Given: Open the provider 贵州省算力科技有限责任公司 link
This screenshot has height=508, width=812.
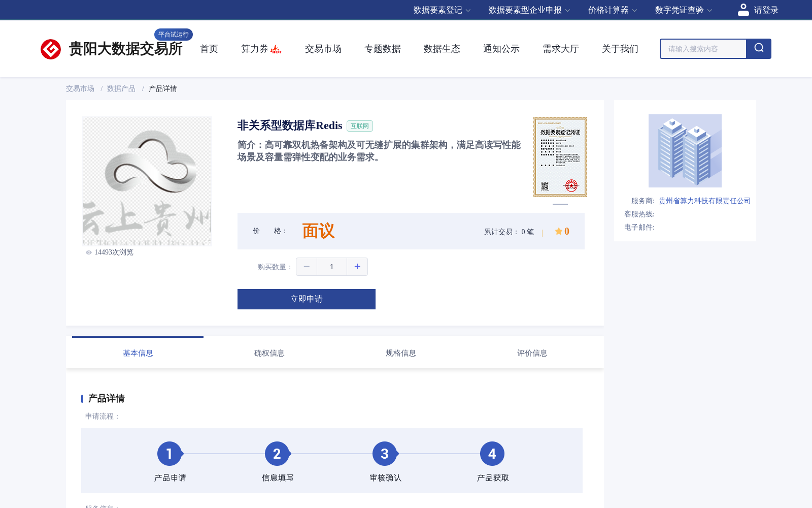Looking at the screenshot, I should click(704, 201).
